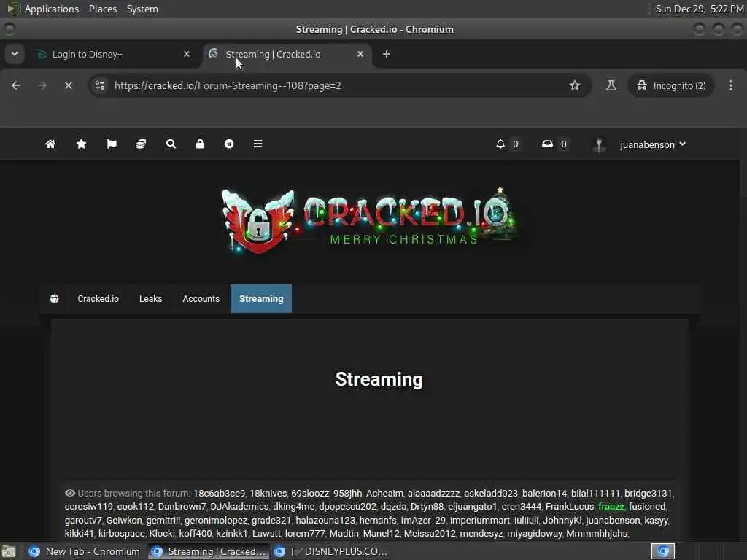Screen dimensions: 747x560
Task: Open user DJAkademics profile
Action: point(239,507)
